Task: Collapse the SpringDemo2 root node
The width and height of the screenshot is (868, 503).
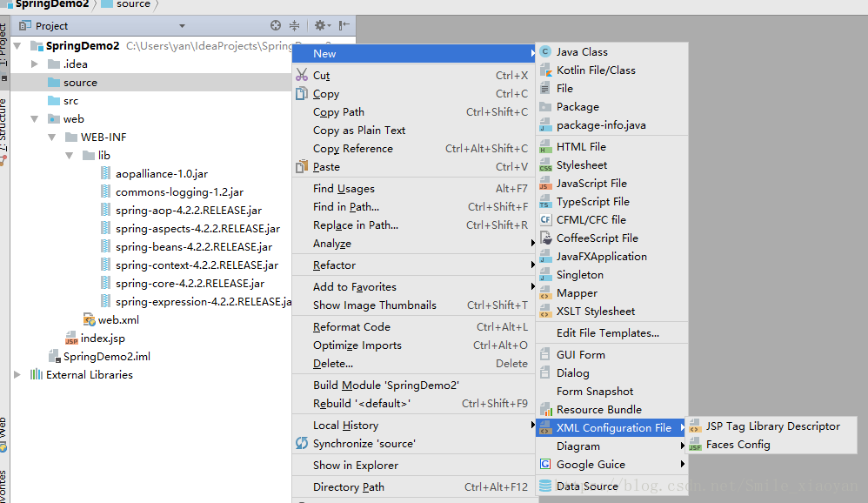Action: click(17, 45)
